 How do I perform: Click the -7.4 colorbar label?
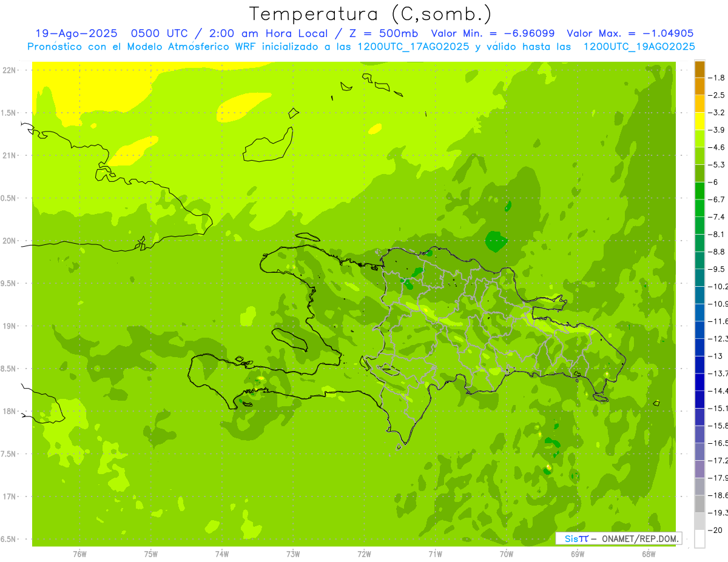pos(716,217)
